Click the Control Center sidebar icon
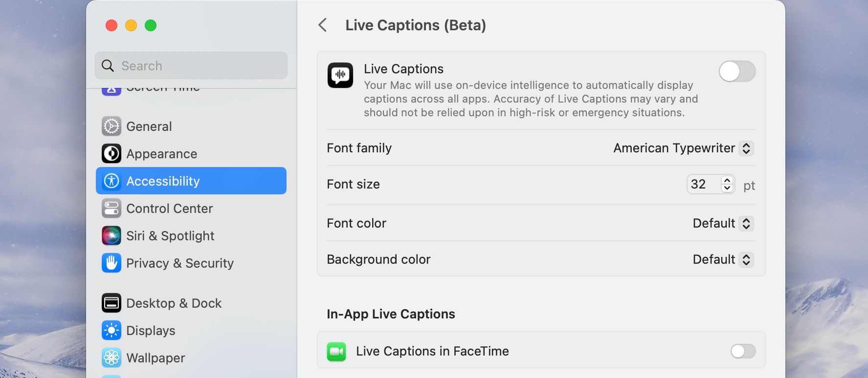 tap(111, 209)
